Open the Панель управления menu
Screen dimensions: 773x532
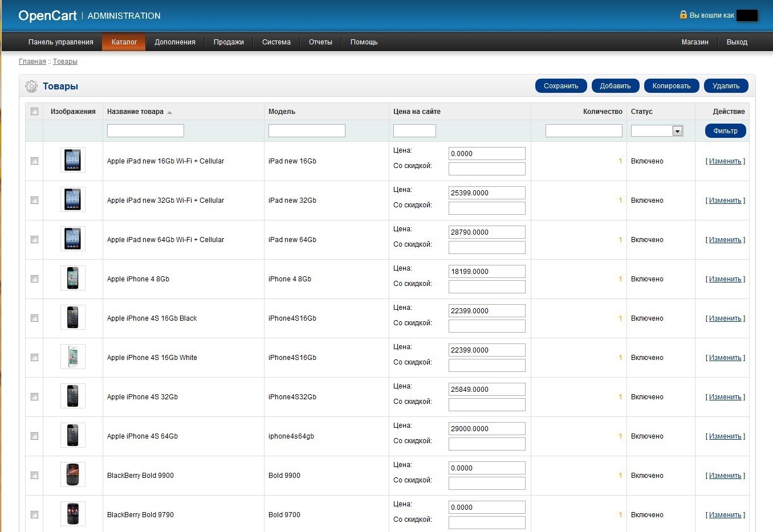[x=61, y=42]
